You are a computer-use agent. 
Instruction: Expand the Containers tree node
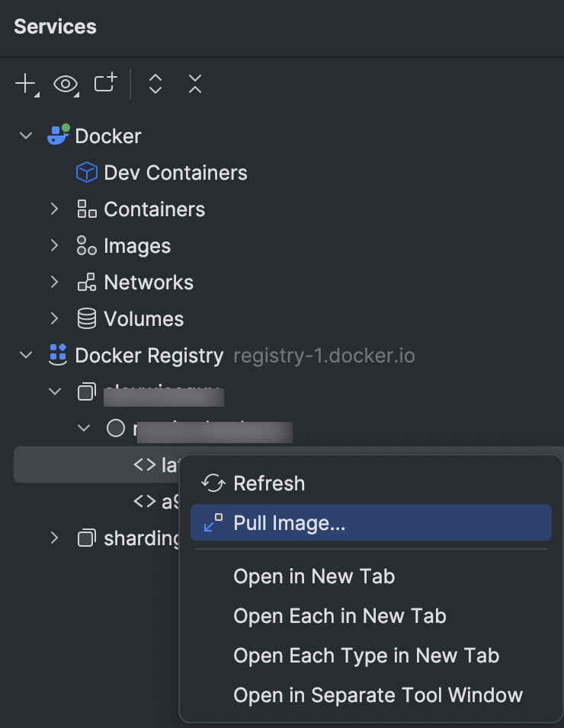[53, 209]
